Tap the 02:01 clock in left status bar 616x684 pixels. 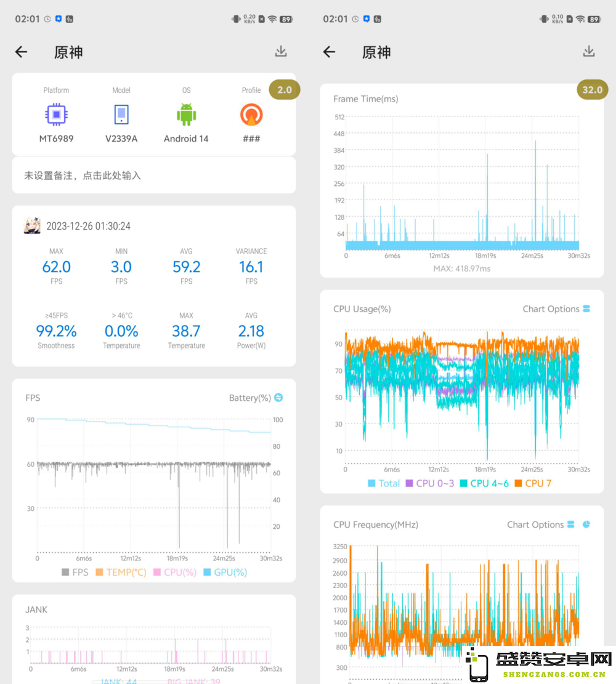pyautogui.click(x=27, y=19)
